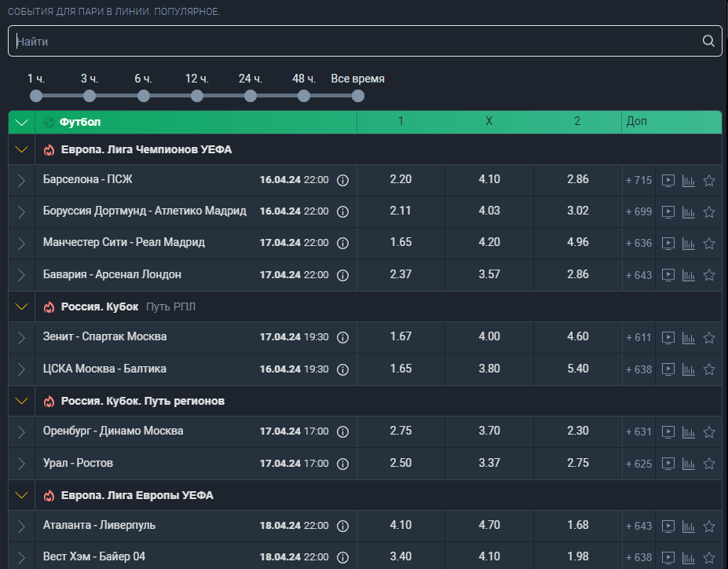Screen dimensions: 728x569
Task: Star the ЦСКА Москва - Балтика match
Action: tap(709, 369)
